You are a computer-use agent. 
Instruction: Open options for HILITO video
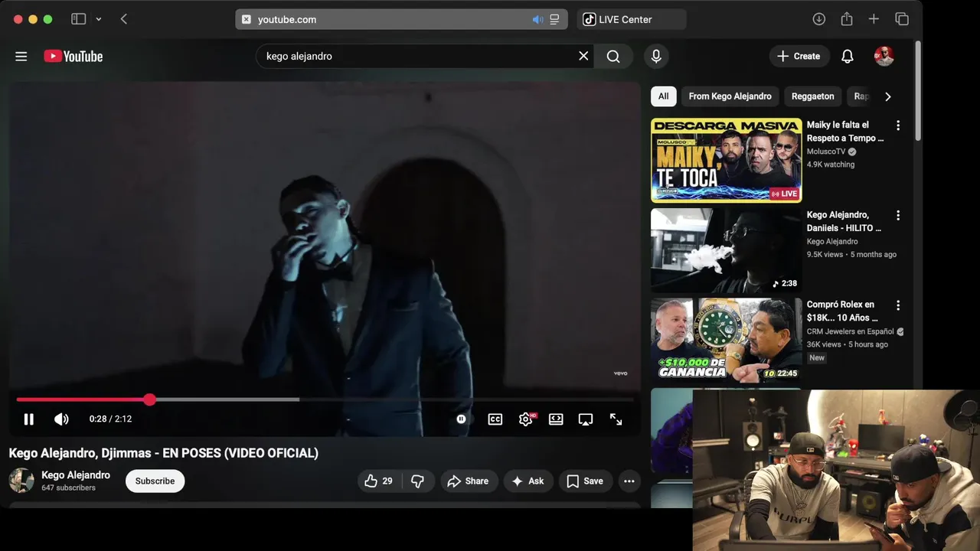[898, 216]
